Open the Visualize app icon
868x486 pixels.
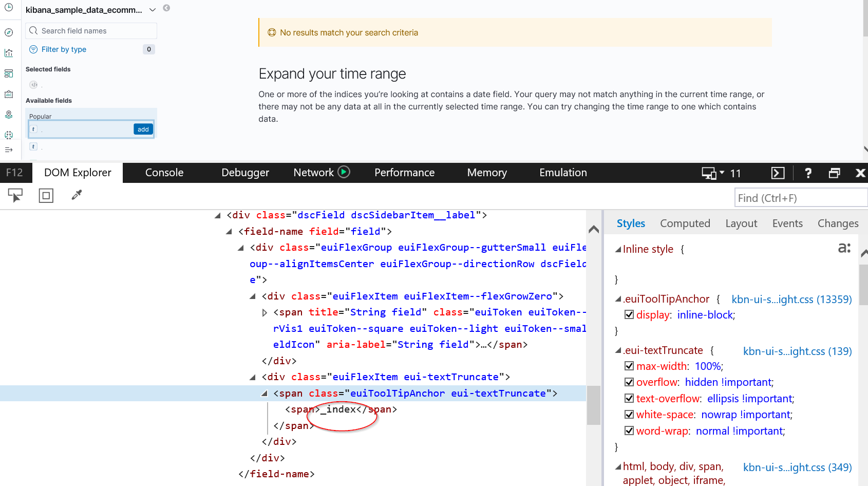(x=8, y=52)
